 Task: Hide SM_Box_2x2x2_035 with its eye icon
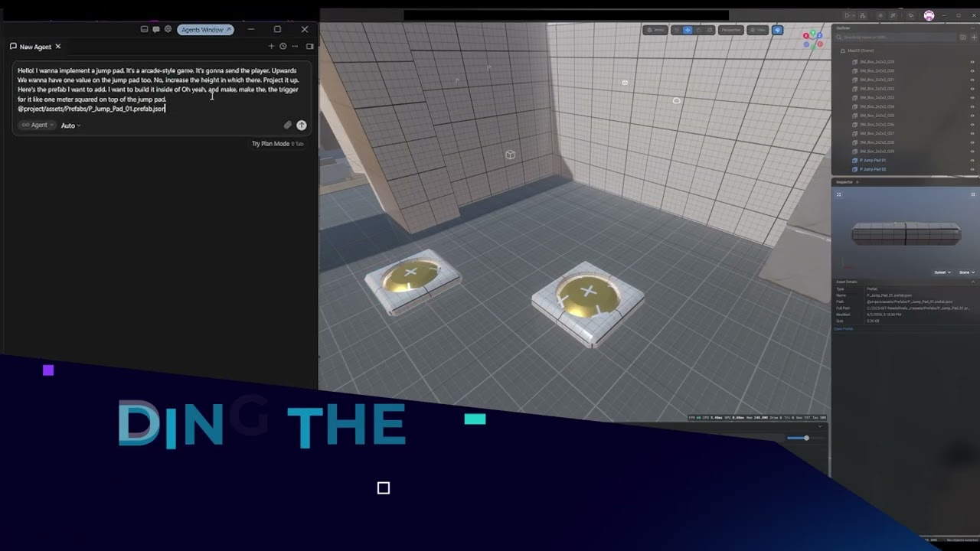click(972, 115)
